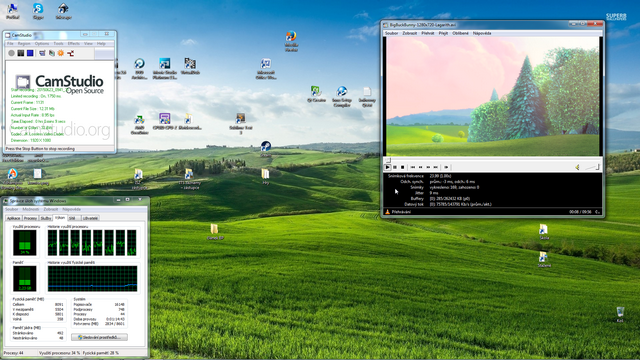Switch to the Procesy tab in Task Manager

click(30, 218)
